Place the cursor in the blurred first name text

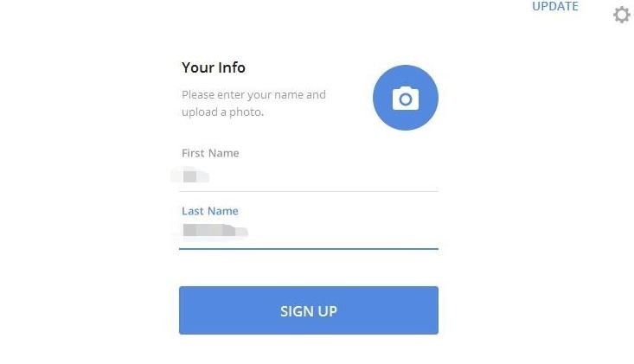(190, 176)
